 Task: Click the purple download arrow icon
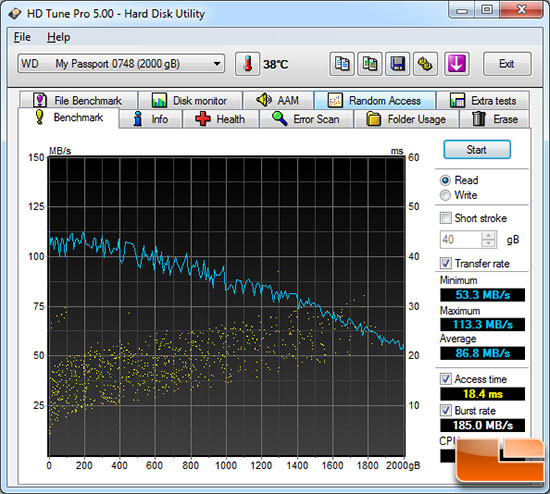pos(456,64)
